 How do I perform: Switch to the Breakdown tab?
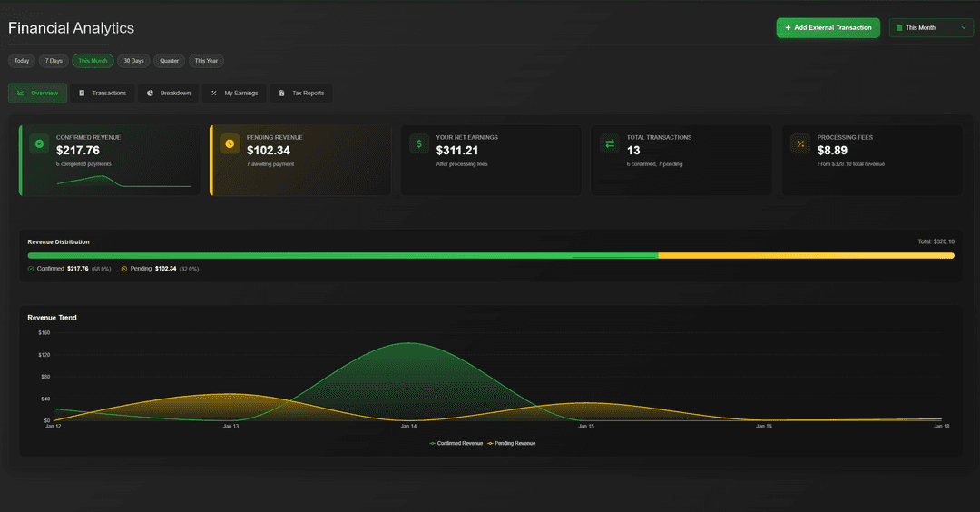[x=169, y=94]
